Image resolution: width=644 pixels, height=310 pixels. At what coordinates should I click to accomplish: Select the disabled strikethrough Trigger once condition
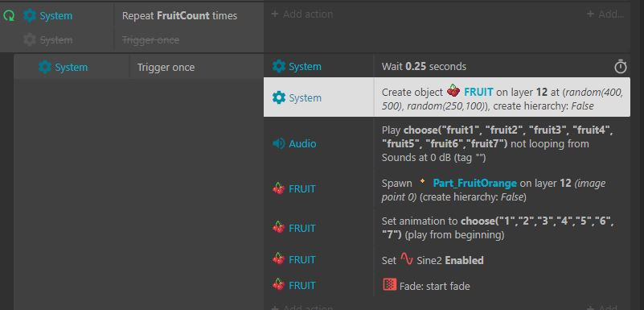pos(150,40)
